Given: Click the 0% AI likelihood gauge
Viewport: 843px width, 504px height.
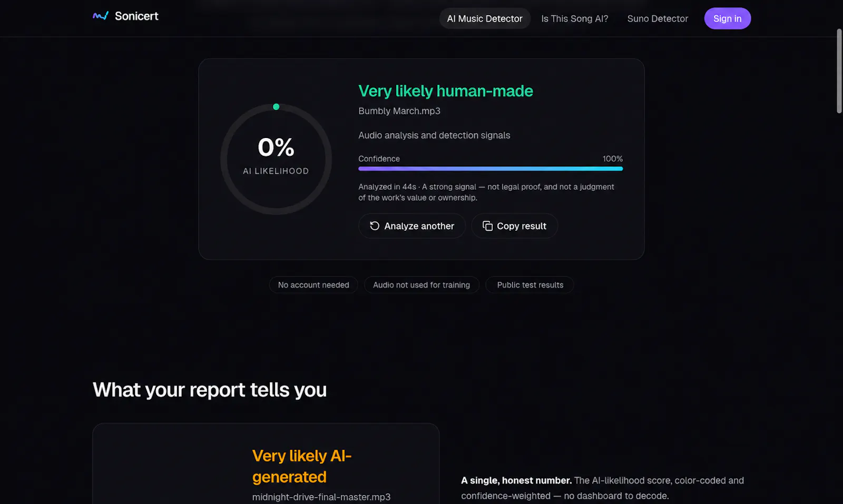Looking at the screenshot, I should (276, 159).
